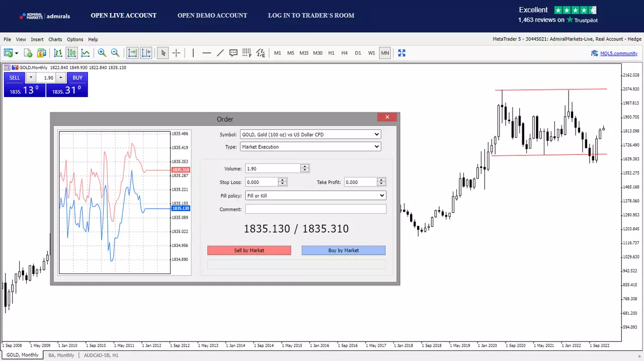Screen dimensions: 644x361
Task: Close the Order dialog
Action: tap(387, 117)
